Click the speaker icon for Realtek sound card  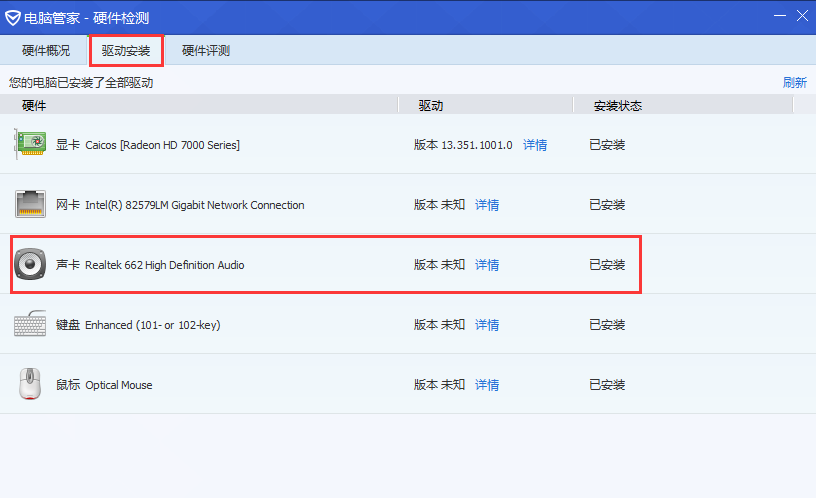pyautogui.click(x=30, y=264)
